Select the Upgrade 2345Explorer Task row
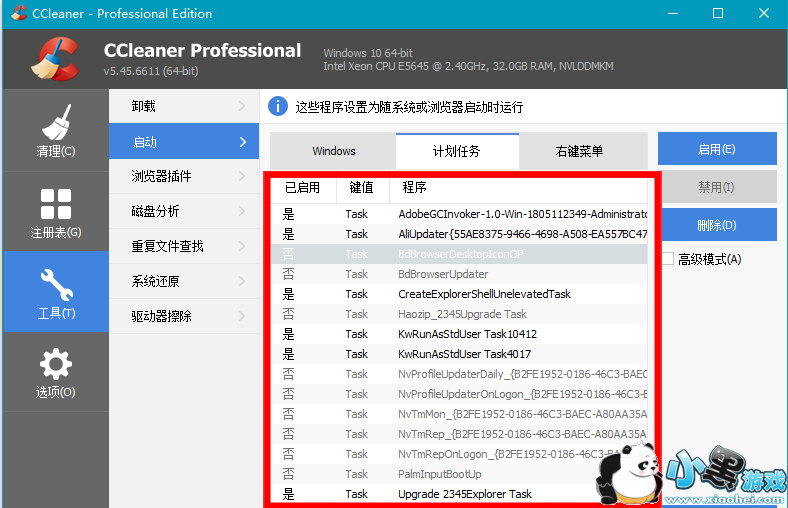 tap(459, 494)
